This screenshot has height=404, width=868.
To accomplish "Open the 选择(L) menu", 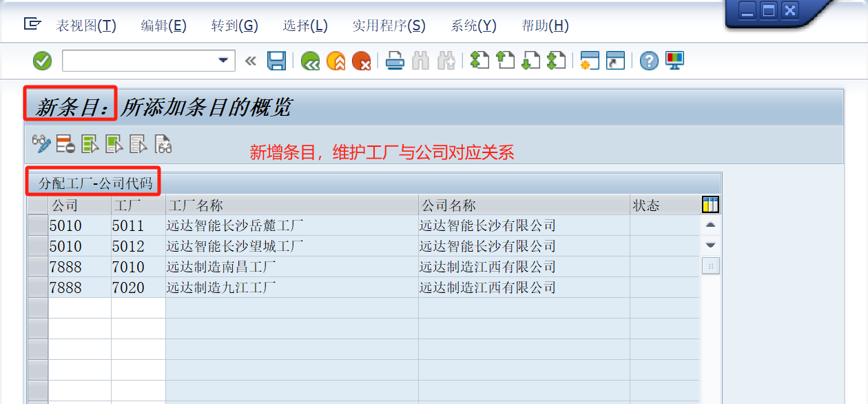I will coord(305,26).
